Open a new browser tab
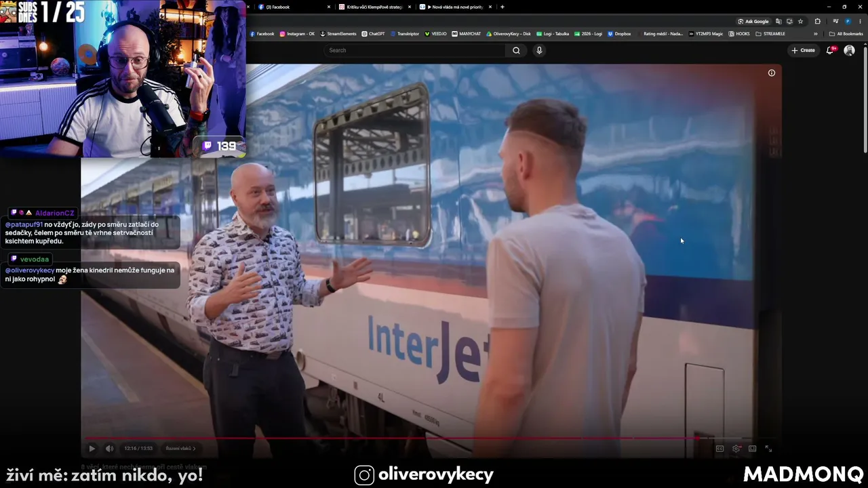 tap(502, 7)
